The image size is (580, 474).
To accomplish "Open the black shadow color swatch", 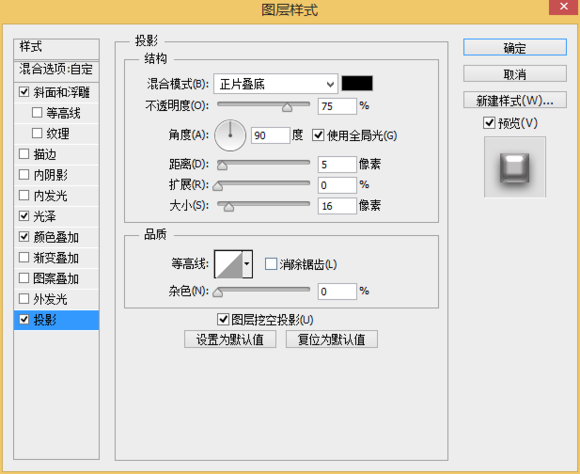I will coord(357,83).
